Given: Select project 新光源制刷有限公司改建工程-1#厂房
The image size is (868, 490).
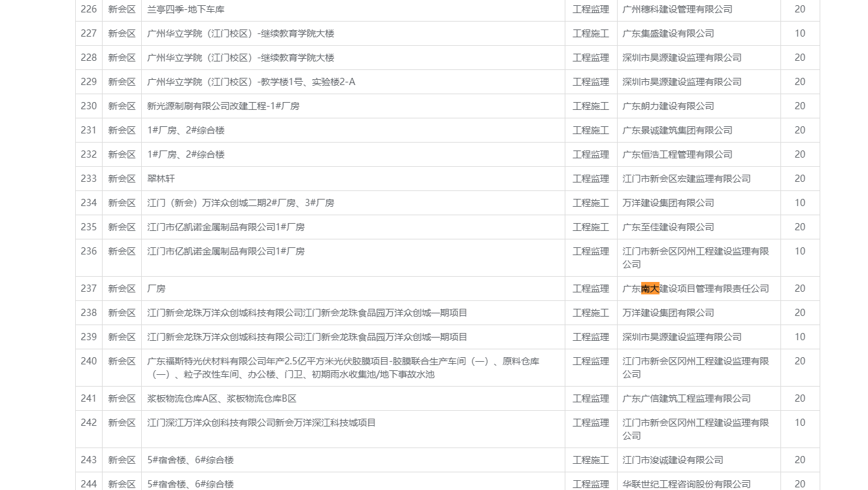Looking at the screenshot, I should [x=224, y=106].
